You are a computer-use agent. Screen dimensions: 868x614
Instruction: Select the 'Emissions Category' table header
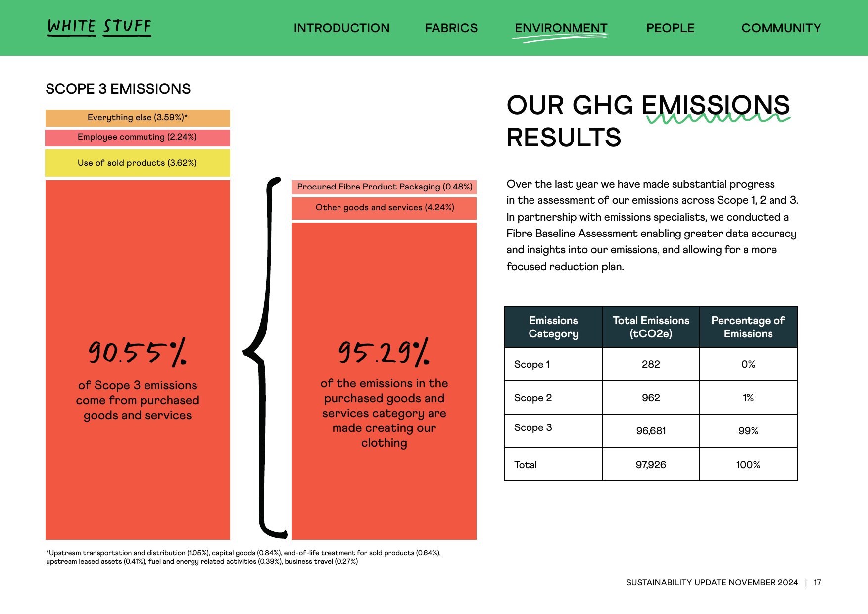coord(553,327)
